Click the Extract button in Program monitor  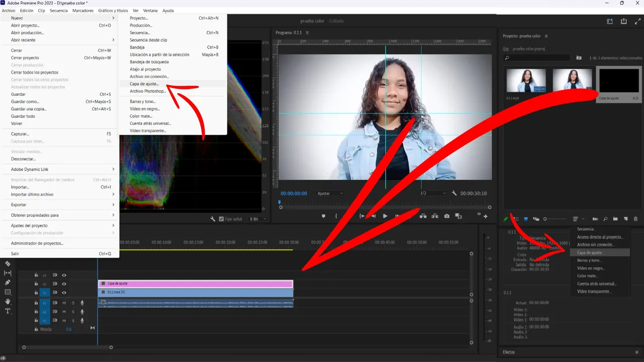[x=434, y=216]
